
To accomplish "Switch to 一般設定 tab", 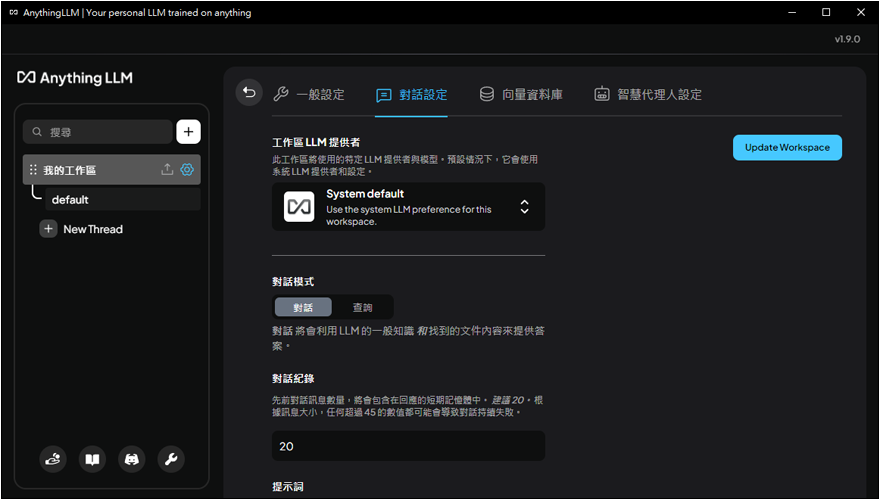I will pyautogui.click(x=309, y=95).
